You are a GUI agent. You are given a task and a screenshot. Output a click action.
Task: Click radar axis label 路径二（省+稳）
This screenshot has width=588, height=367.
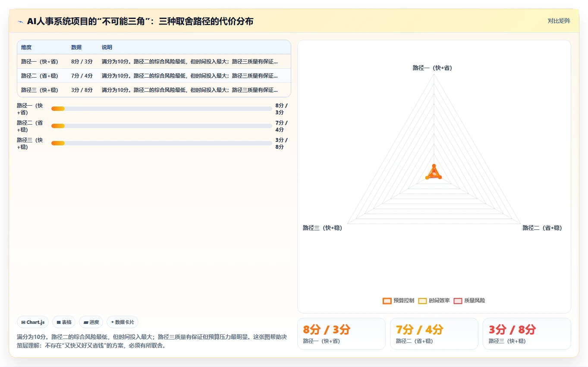[x=542, y=228]
